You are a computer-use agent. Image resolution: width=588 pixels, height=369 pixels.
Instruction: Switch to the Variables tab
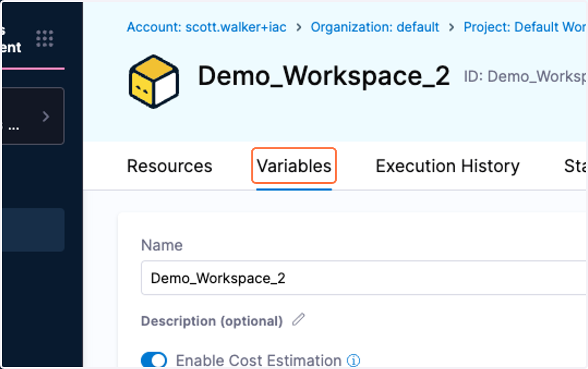[294, 166]
